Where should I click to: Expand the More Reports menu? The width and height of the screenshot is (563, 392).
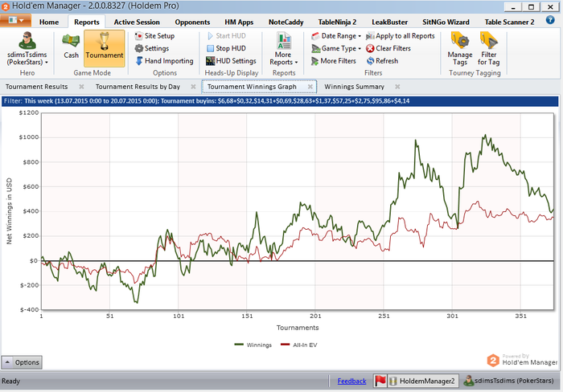284,49
